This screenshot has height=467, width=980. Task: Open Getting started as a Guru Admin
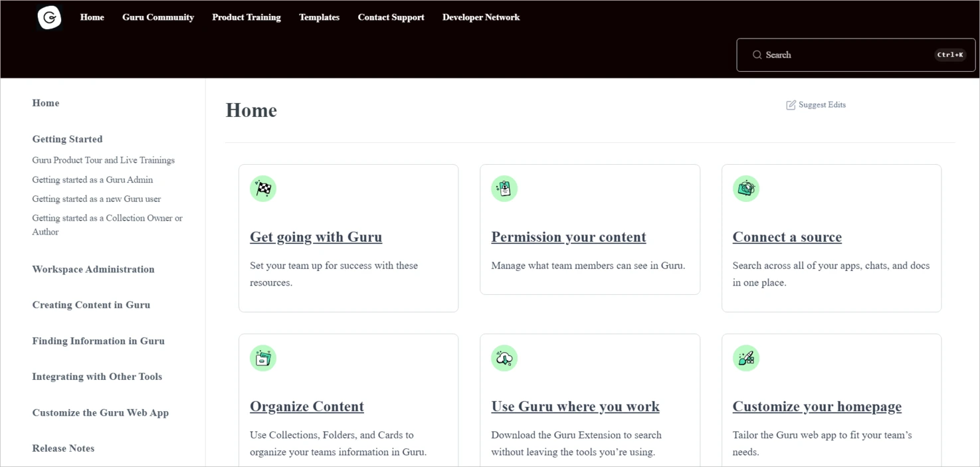(92, 179)
